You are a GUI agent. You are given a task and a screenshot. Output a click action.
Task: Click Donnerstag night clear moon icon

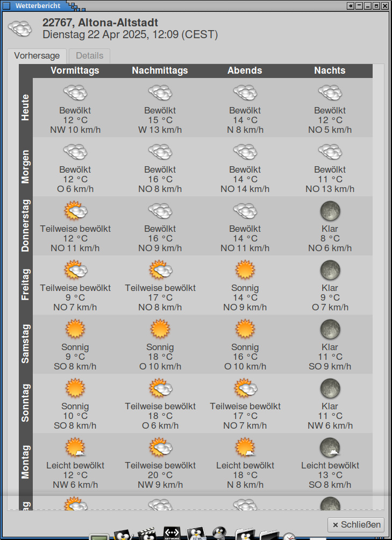pos(330,211)
